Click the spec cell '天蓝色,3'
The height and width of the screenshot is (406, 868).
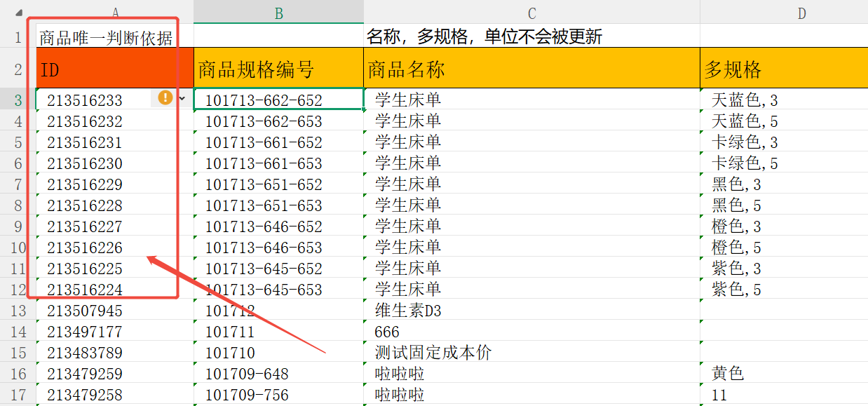(x=745, y=100)
